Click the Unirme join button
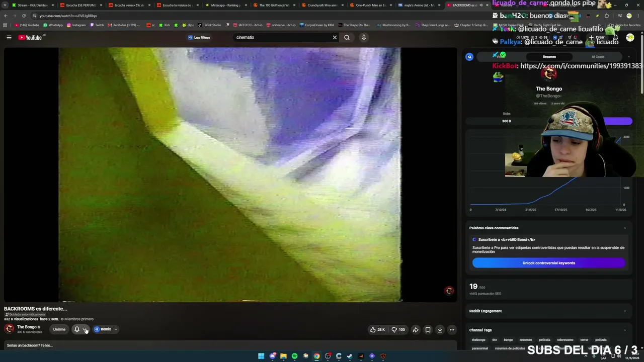The height and width of the screenshot is (362, 644). [x=59, y=329]
